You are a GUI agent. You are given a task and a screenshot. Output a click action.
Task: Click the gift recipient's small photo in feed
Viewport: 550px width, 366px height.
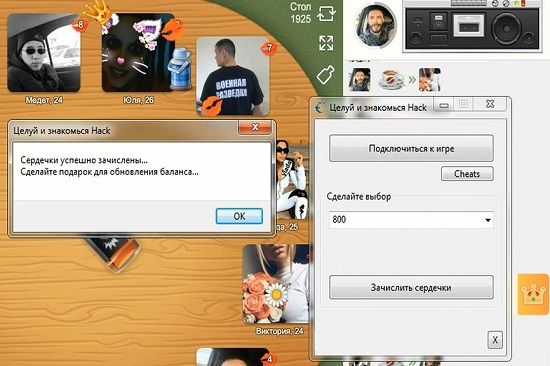(430, 80)
